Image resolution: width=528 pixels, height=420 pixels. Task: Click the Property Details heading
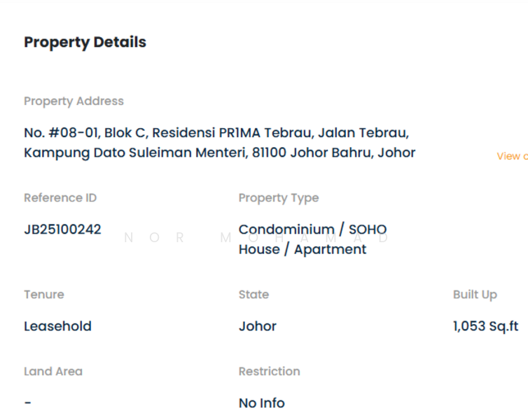tap(85, 42)
